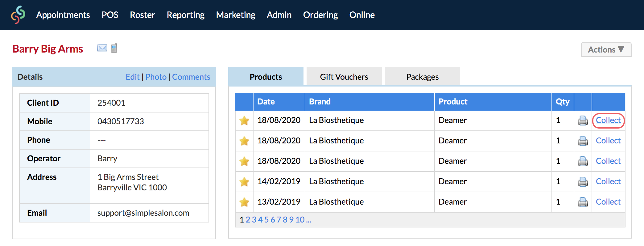644x246 pixels.
Task: Click current page number 1
Action: [242, 220]
